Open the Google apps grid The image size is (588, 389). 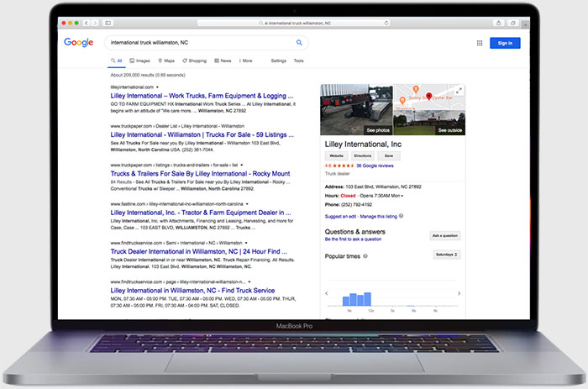[x=480, y=43]
